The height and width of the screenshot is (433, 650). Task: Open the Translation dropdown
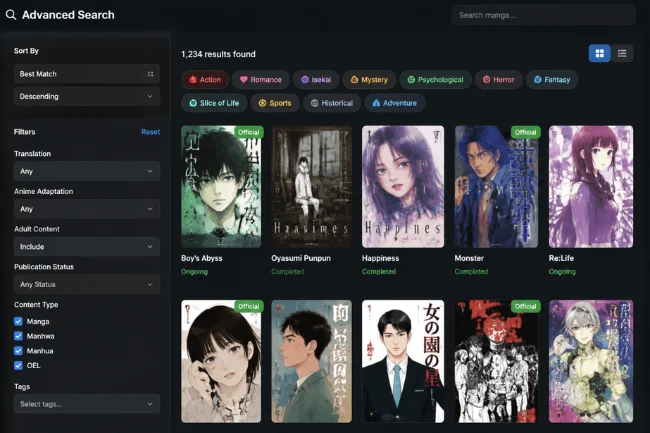(x=87, y=171)
